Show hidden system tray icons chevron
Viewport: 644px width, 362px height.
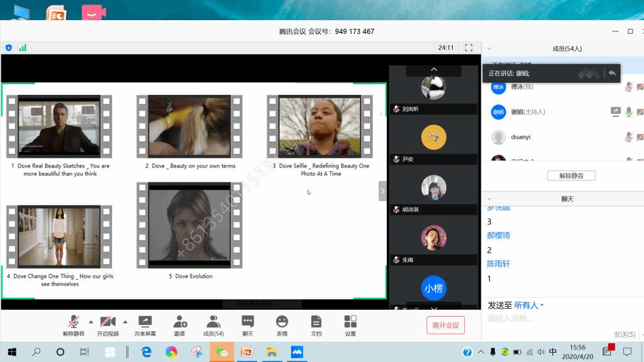(480, 352)
